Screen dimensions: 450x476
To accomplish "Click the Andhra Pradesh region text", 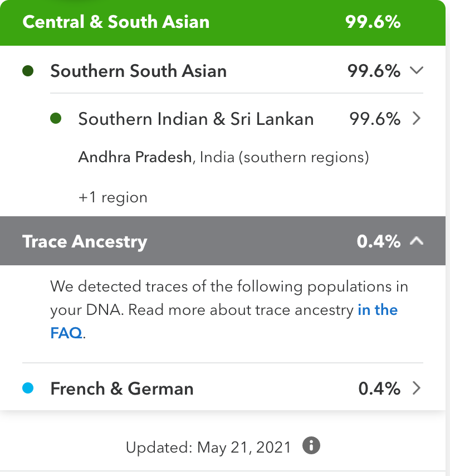I will (x=135, y=158).
